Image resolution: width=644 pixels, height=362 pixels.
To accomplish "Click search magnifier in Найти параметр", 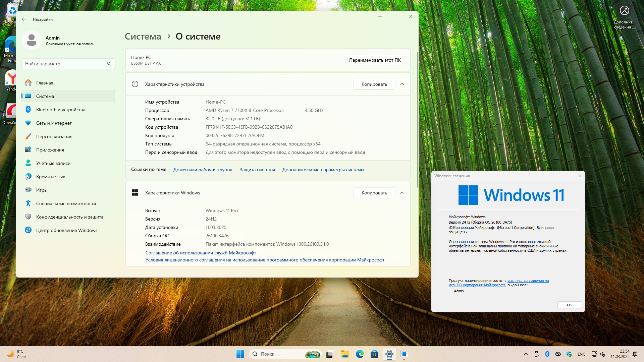I will pos(109,64).
